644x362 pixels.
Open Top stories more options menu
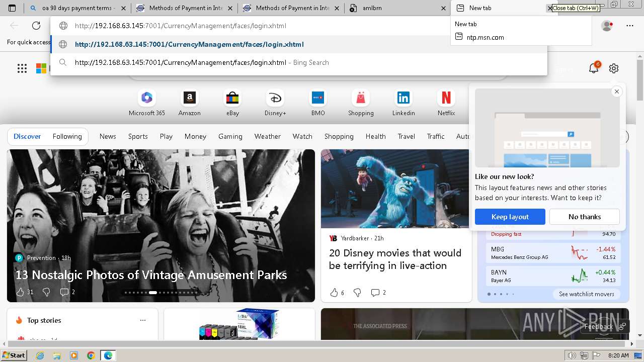pyautogui.click(x=143, y=320)
